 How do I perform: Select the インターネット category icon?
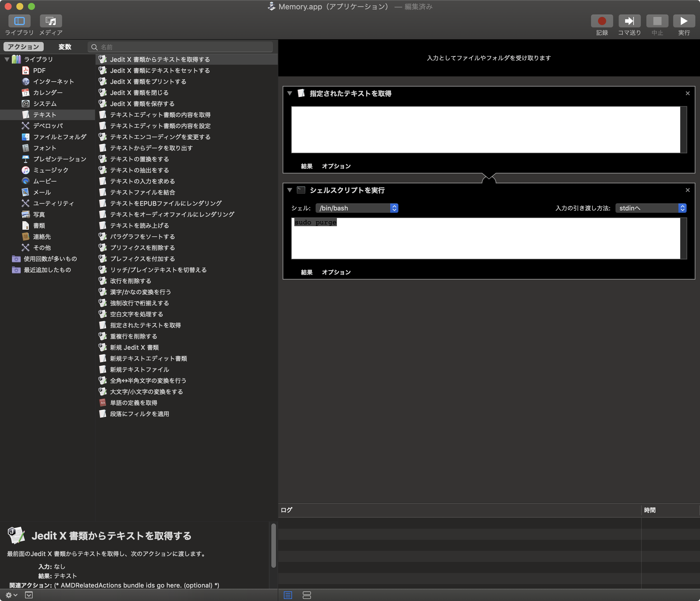pos(26,81)
